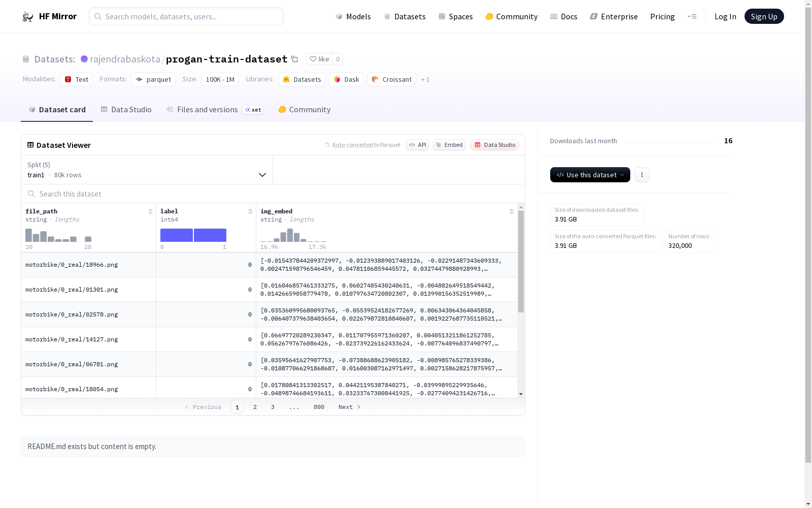
Task: Click the Datasets library tag
Action: 302,79
